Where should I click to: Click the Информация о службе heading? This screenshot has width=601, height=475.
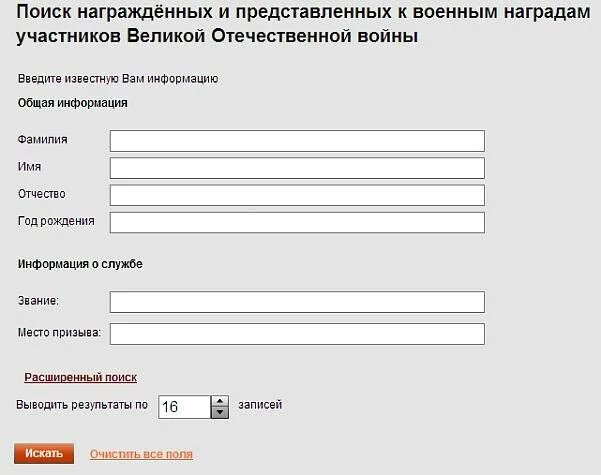80,264
